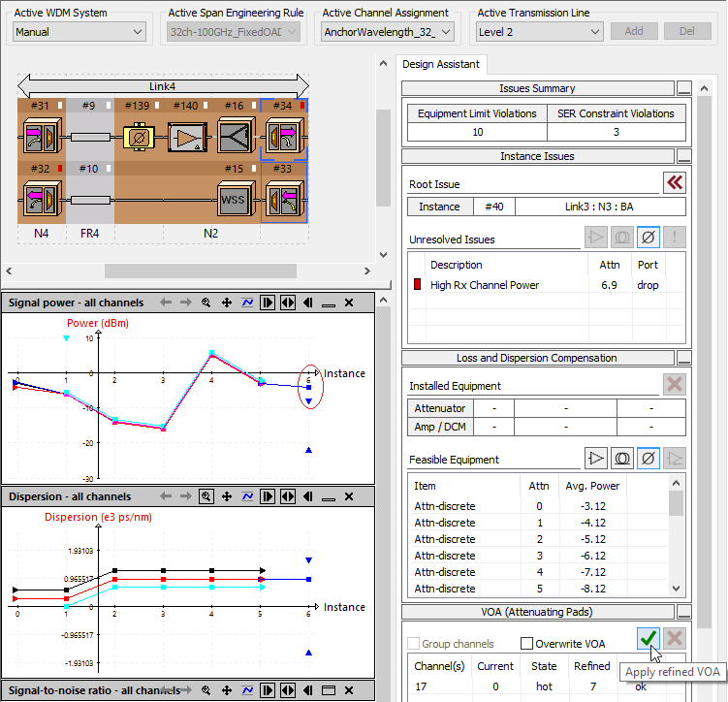
Task: Toggle DCM filter for Unresolved Issues
Action: 622,238
